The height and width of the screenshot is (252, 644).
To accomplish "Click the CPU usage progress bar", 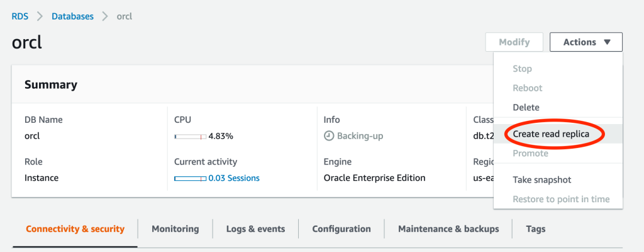I will coord(190,136).
